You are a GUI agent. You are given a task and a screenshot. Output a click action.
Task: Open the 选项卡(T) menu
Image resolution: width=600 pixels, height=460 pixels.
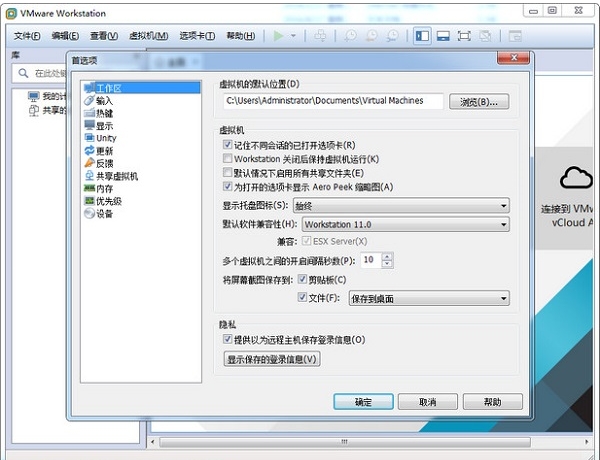(x=197, y=36)
